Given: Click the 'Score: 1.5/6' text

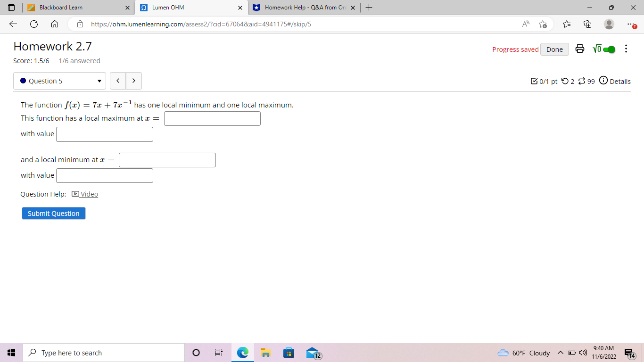Looking at the screenshot, I should 31,61.
